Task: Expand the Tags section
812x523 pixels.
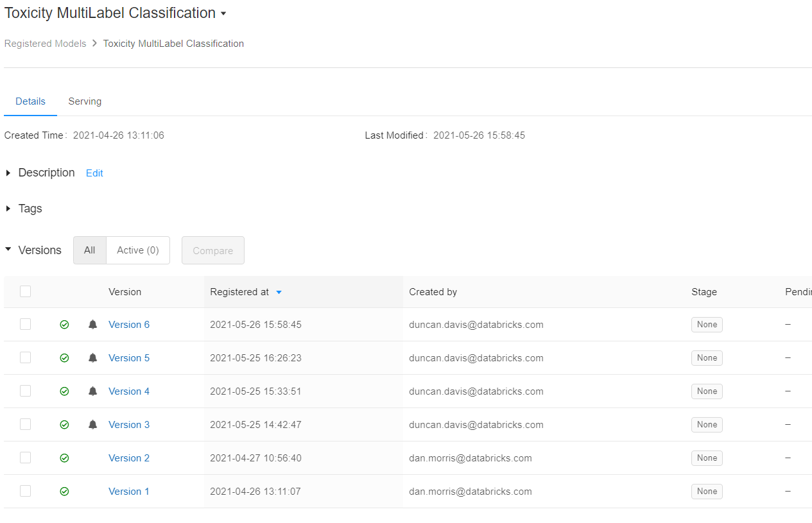Action: (8, 209)
